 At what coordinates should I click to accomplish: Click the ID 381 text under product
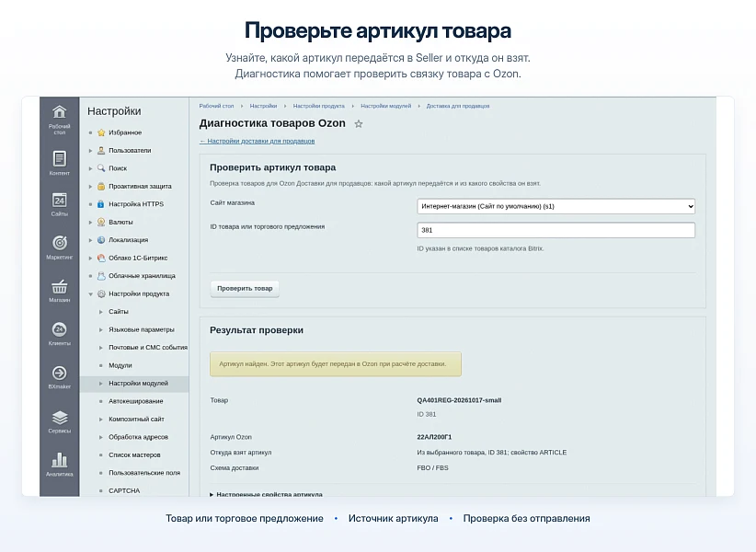pos(426,414)
